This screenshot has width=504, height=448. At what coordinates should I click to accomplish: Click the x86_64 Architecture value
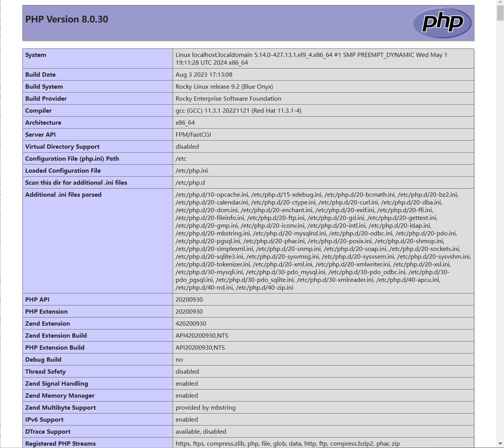click(x=185, y=123)
